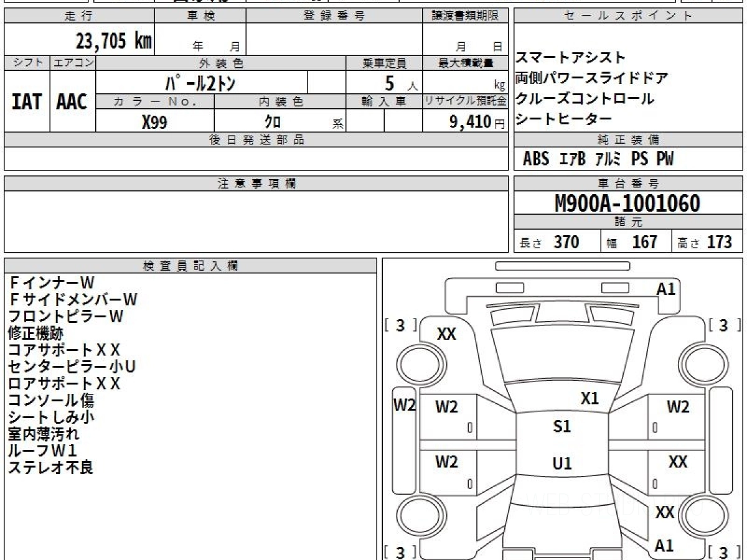Click the exterior color パール2トン

[x=200, y=82]
